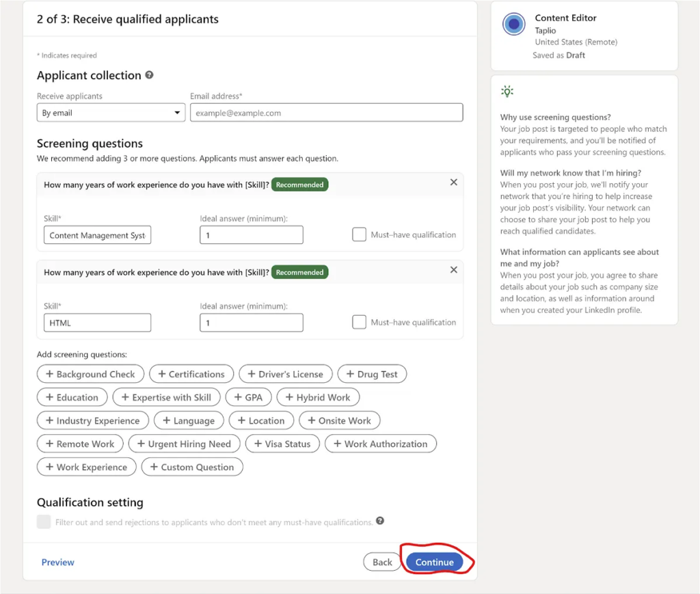Click the Applicant collection help icon
This screenshot has width=700, height=594.
[x=150, y=75]
